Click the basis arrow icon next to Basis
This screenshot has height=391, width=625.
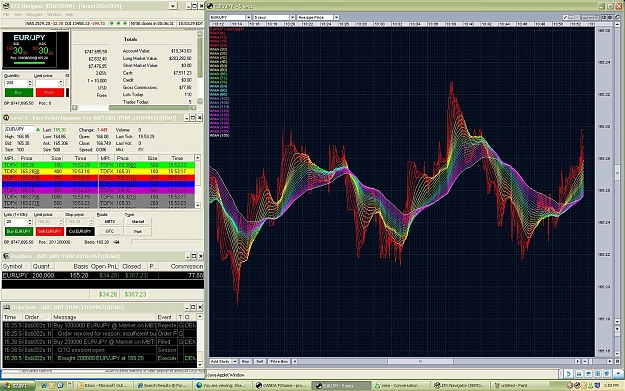[x=116, y=242]
